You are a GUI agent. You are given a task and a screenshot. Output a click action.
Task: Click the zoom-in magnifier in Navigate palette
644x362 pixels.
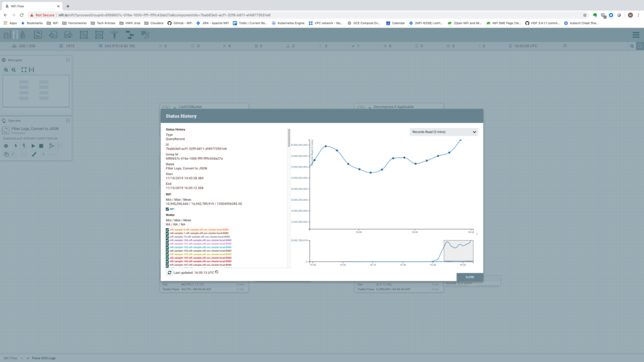6,69
